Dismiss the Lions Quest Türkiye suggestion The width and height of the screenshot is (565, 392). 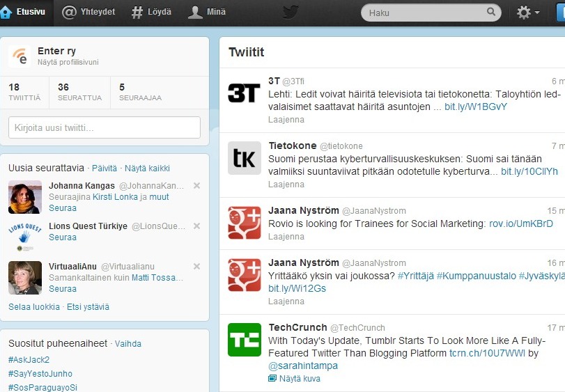(x=196, y=226)
